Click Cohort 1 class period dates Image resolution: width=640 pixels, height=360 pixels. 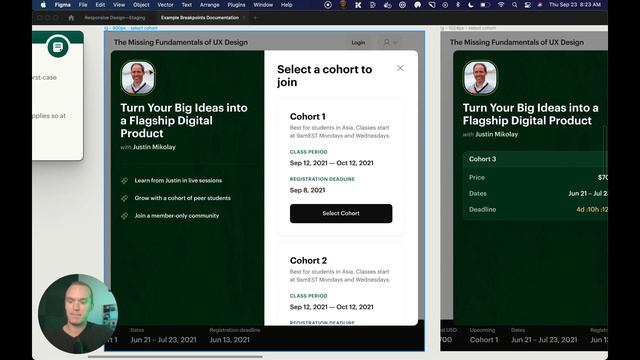pyautogui.click(x=331, y=163)
